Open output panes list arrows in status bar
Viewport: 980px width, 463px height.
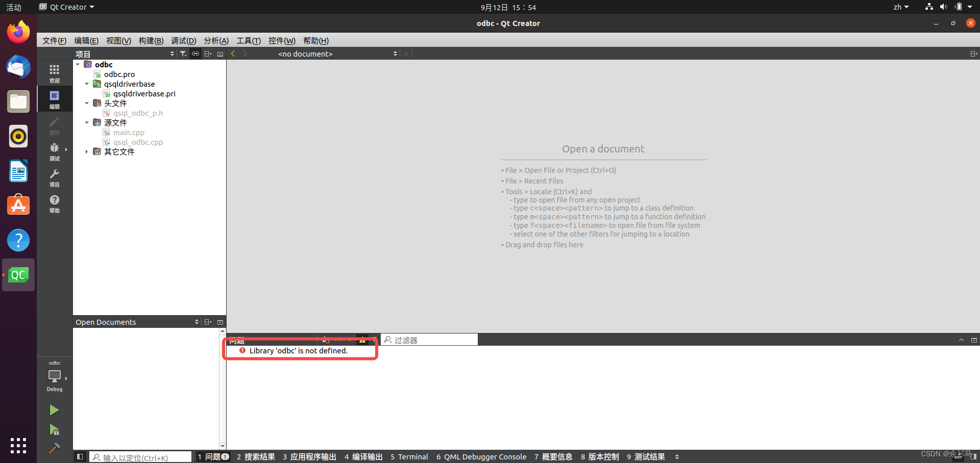tap(677, 457)
